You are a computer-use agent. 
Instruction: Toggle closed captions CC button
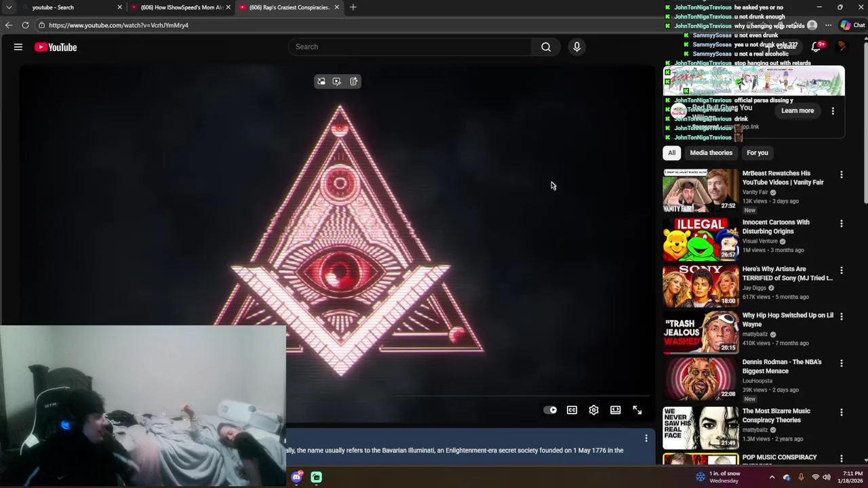(x=572, y=410)
